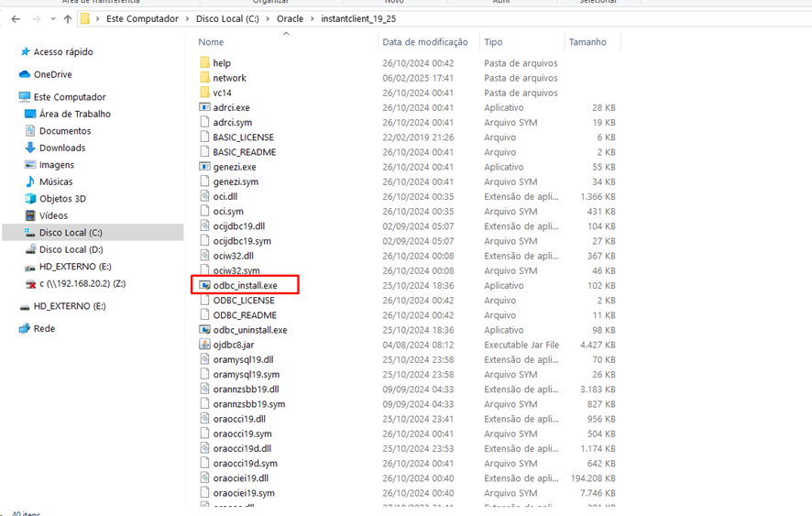
Task: Sort by 'Tamanho' column header
Action: click(x=587, y=42)
